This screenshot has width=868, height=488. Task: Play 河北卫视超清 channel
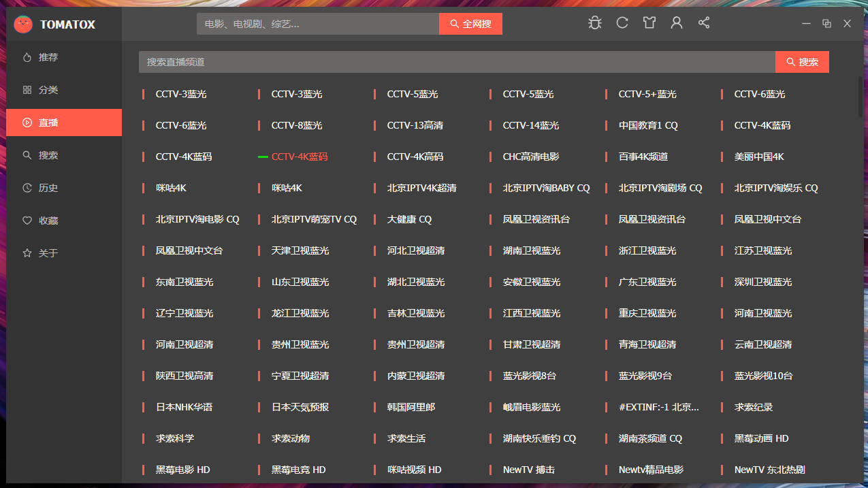coord(416,250)
